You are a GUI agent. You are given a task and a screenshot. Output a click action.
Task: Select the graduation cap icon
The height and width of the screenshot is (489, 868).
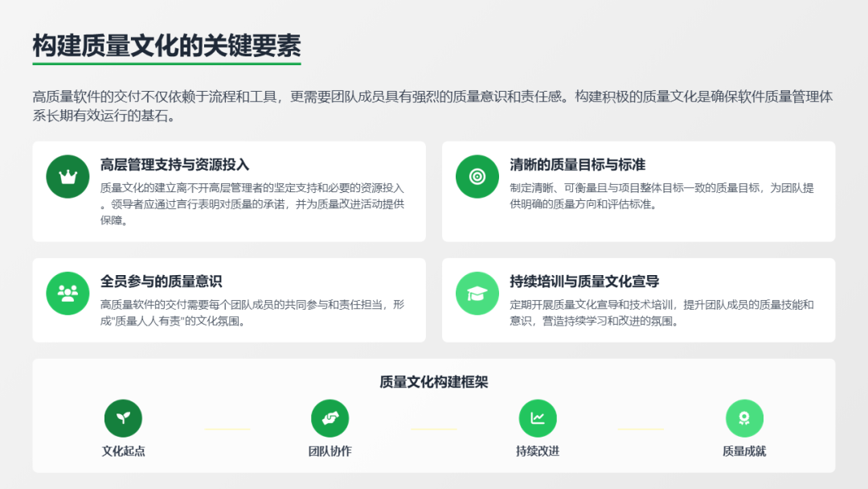(x=477, y=293)
